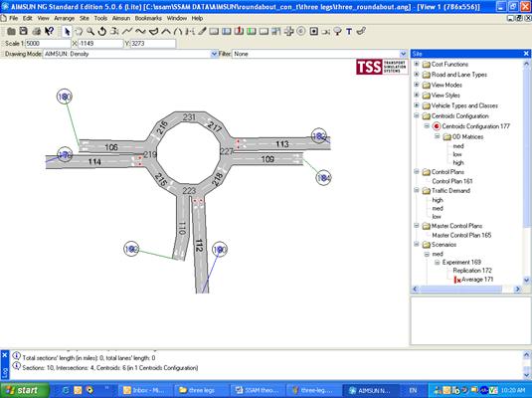Click centroid 184 on the map
This screenshot has height=398, width=532.
tap(323, 178)
